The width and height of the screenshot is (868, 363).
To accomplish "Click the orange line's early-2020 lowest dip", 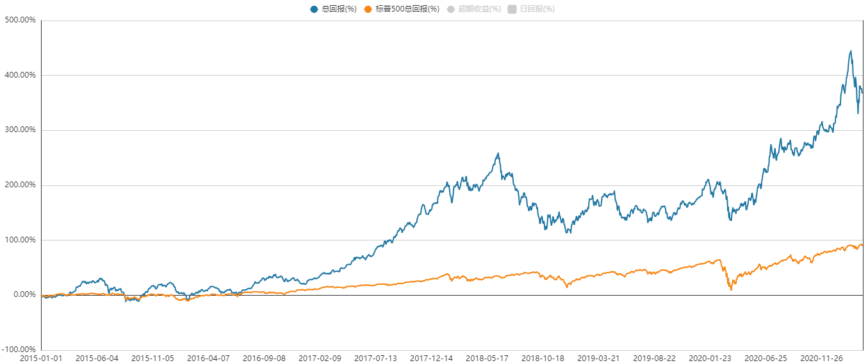I will [731, 290].
